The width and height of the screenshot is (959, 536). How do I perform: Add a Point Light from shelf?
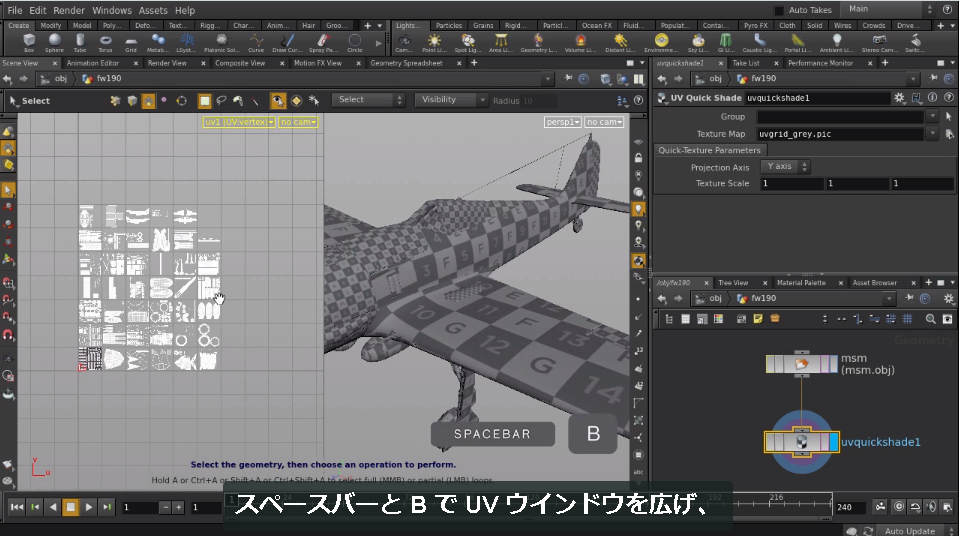click(434, 42)
